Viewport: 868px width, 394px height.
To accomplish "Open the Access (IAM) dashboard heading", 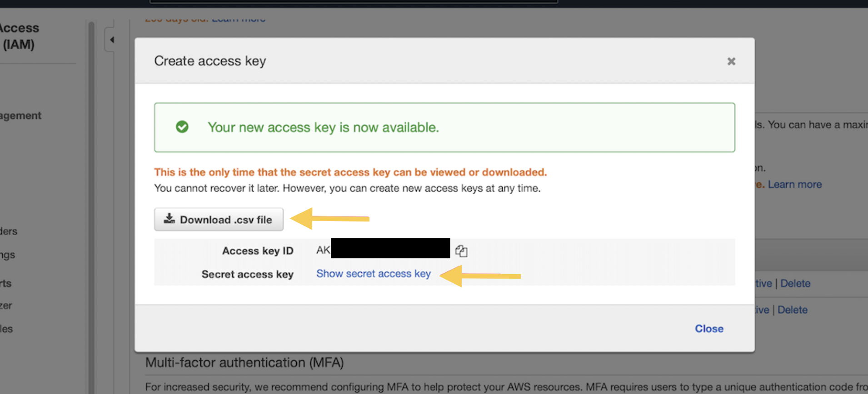I will (x=20, y=36).
